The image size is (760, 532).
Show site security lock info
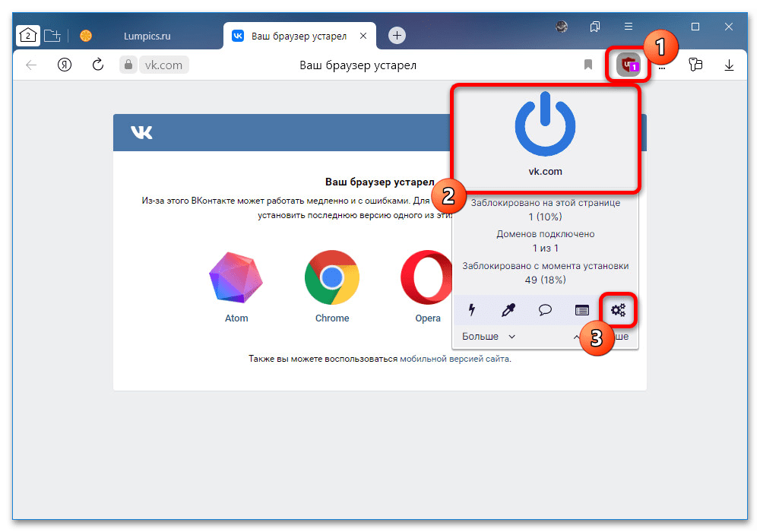128,65
